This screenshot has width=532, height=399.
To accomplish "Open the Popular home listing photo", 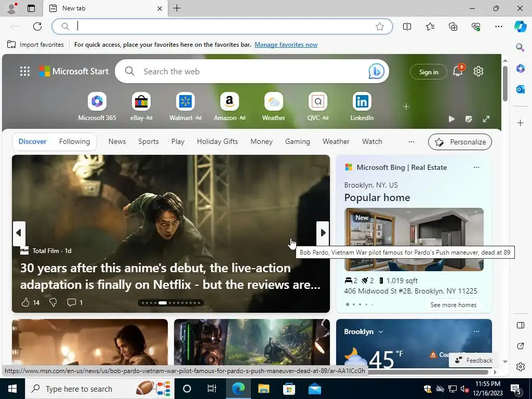I will pyautogui.click(x=414, y=239).
